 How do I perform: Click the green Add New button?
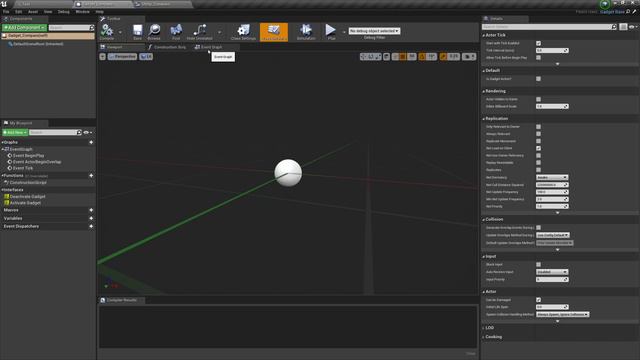point(15,133)
